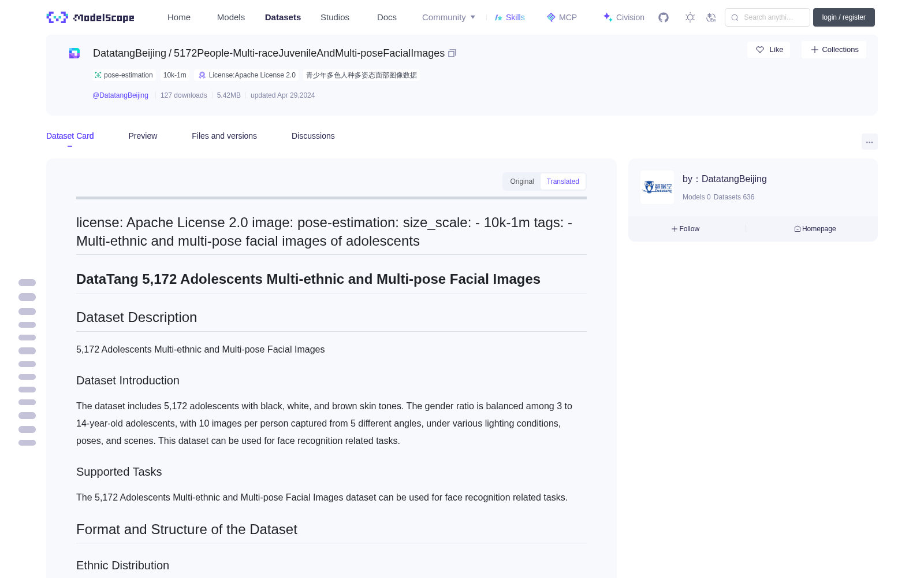Click the Datasets 636 count
This screenshot has width=924, height=578.
(734, 197)
